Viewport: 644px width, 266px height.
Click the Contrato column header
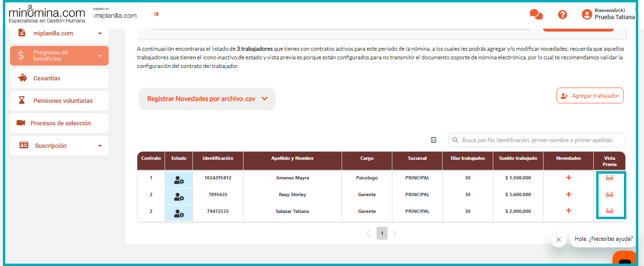(x=151, y=161)
